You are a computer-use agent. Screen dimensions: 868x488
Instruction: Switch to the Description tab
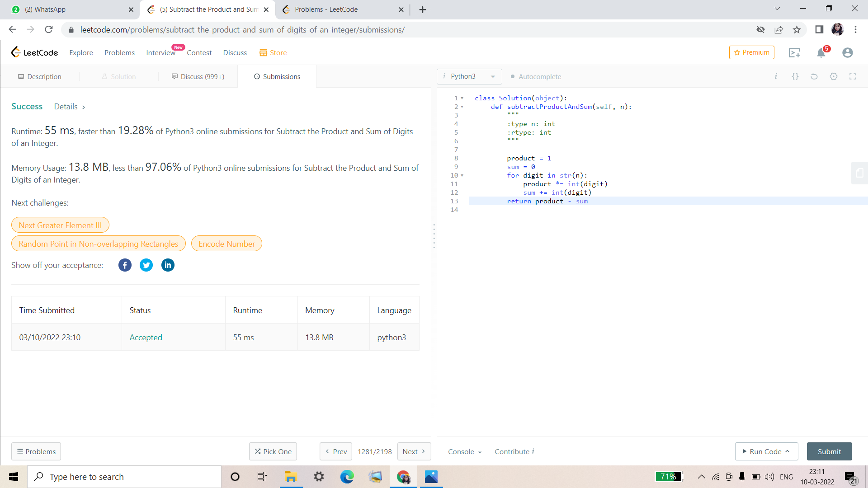[40, 76]
